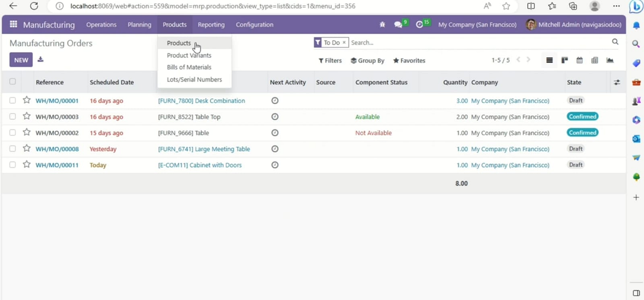644x300 pixels.
Task: Select Bills of Materials from the Products menu
Action: tap(189, 67)
